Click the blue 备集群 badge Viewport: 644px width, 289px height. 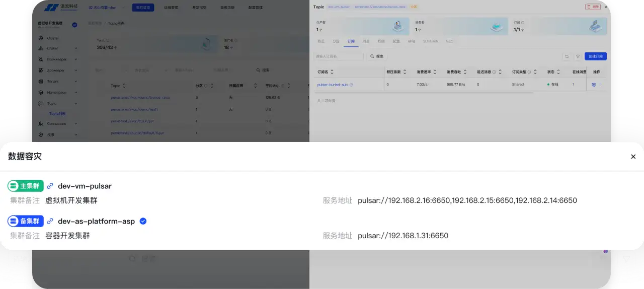(x=26, y=222)
